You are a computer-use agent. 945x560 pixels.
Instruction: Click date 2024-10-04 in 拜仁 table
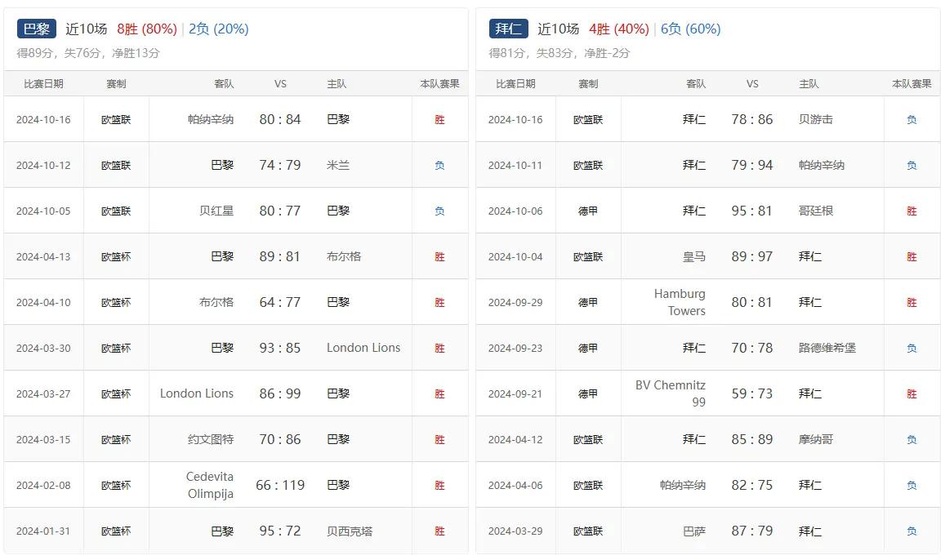(515, 256)
